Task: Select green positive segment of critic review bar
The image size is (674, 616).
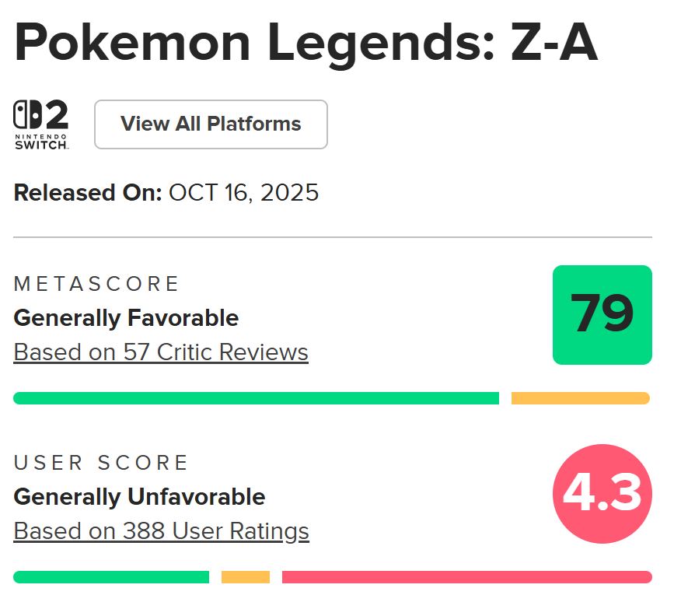Action: 256,398
